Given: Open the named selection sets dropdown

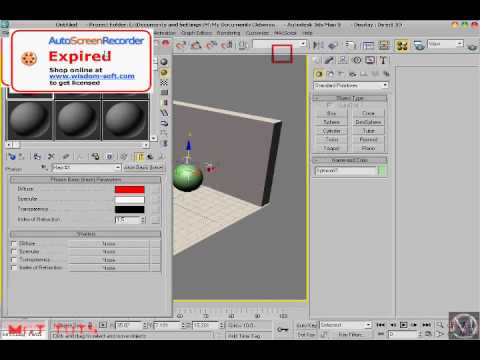Looking at the screenshot, I should pyautogui.click(x=279, y=44).
